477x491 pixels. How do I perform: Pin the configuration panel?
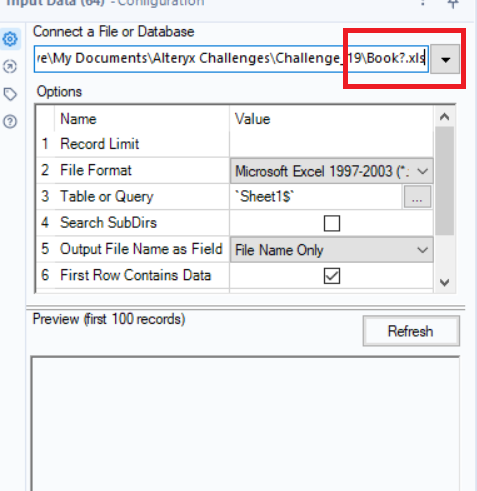(x=453, y=3)
